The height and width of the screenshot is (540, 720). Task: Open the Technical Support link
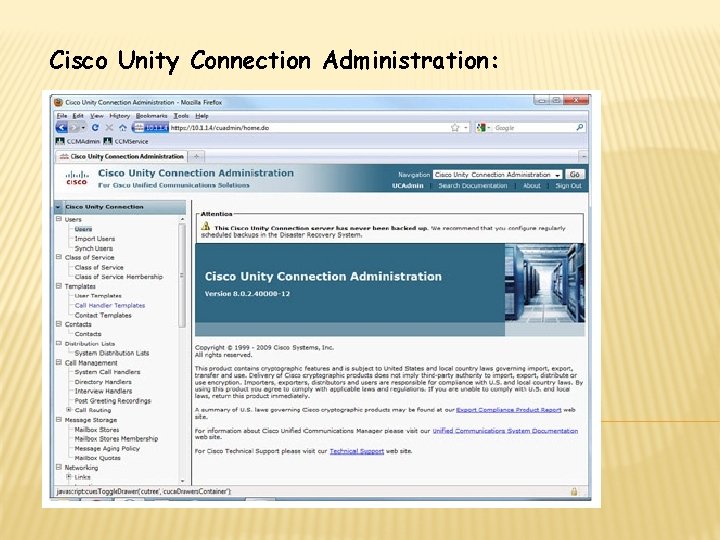point(357,451)
